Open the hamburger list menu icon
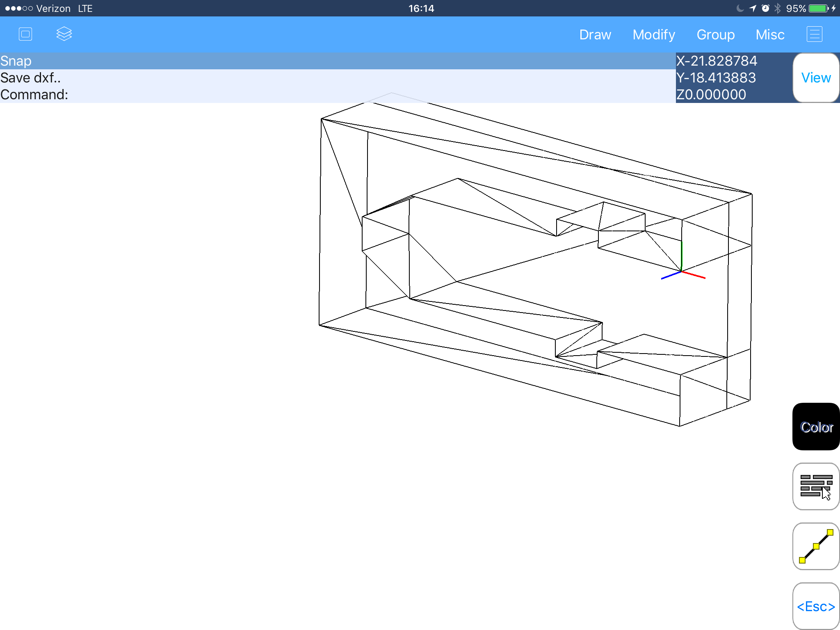 tap(815, 34)
